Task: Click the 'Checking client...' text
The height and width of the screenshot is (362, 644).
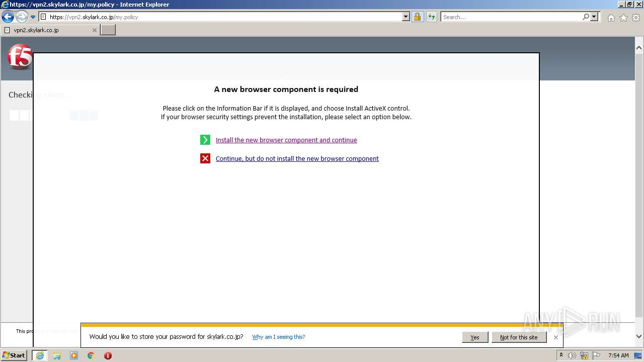Action: [x=40, y=95]
